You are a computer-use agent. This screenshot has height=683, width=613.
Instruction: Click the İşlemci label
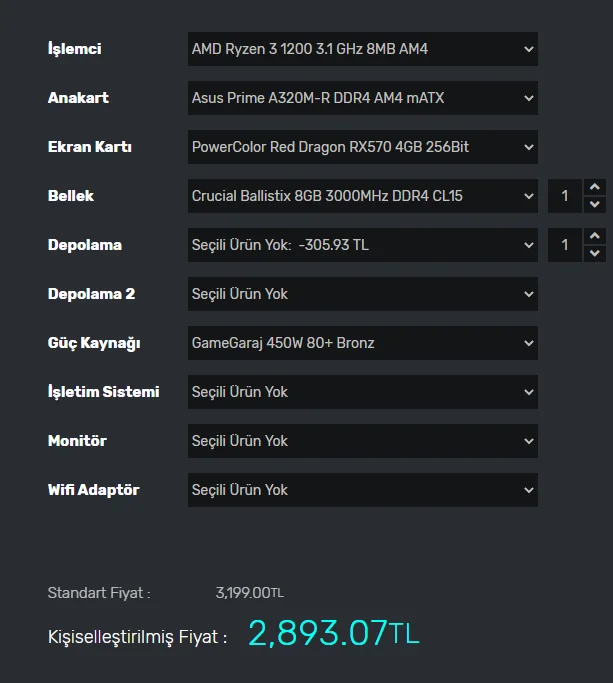[75, 49]
